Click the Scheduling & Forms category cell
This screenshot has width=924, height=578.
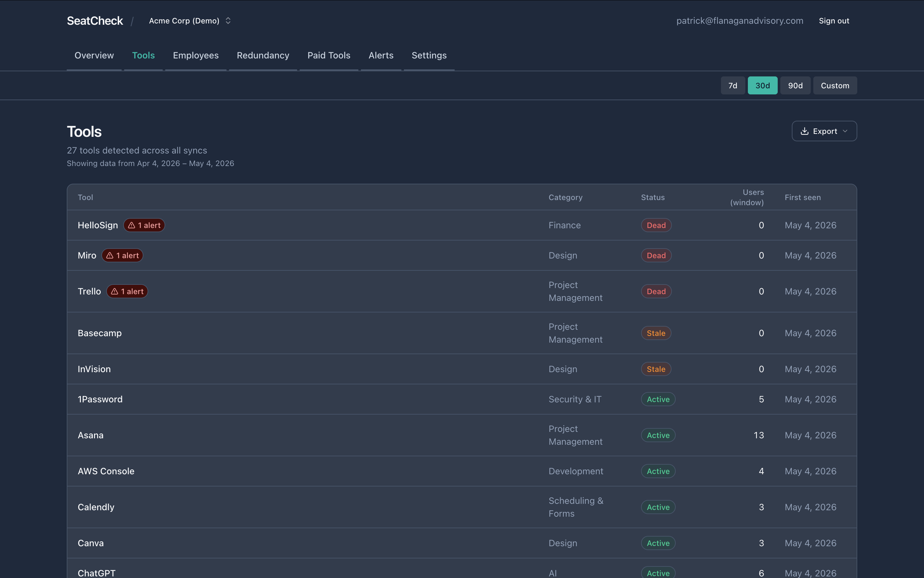click(x=576, y=507)
